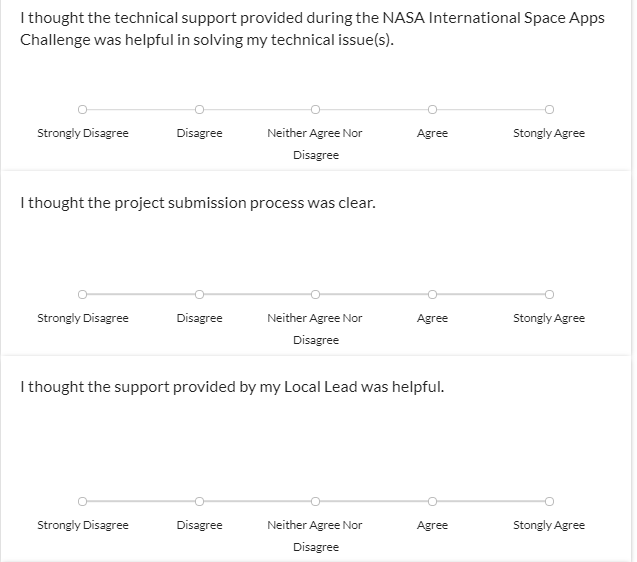
Task: Select Disagree for Local Lead support
Action: [x=199, y=501]
